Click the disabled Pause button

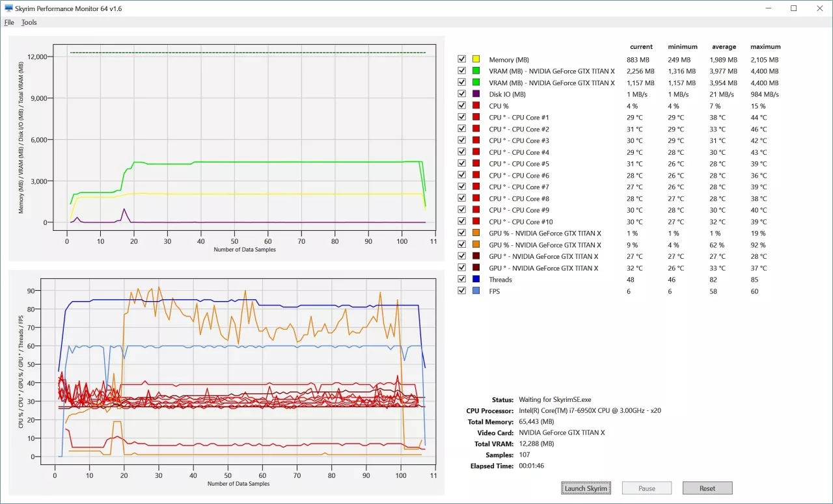[x=647, y=488]
